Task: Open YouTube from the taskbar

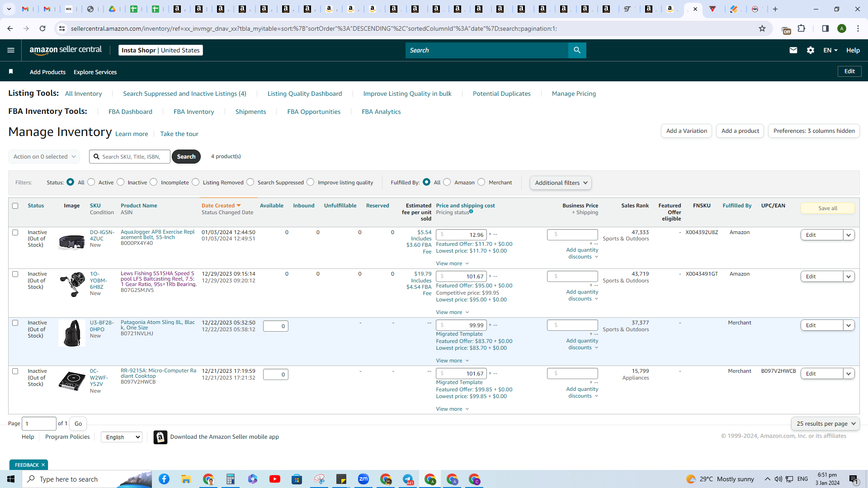Action: point(274,479)
